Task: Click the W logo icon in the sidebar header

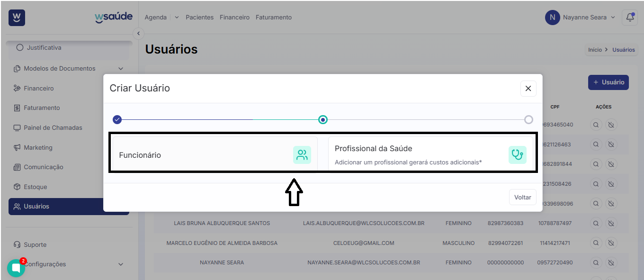Action: tap(17, 18)
